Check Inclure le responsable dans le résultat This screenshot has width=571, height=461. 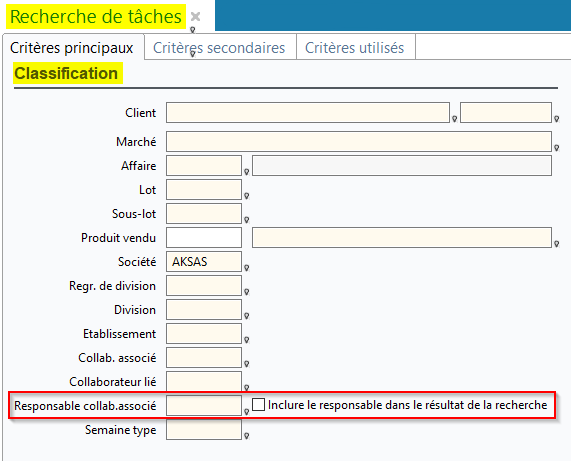click(x=258, y=405)
